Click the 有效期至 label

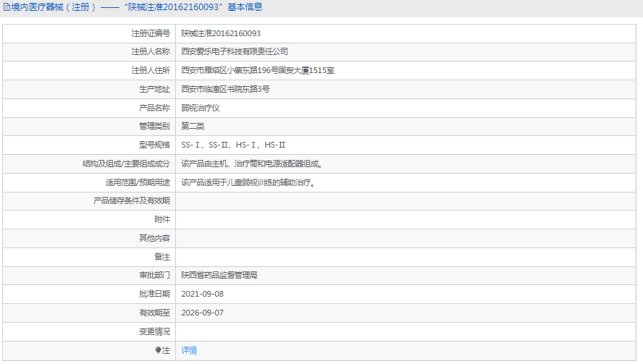154,313
